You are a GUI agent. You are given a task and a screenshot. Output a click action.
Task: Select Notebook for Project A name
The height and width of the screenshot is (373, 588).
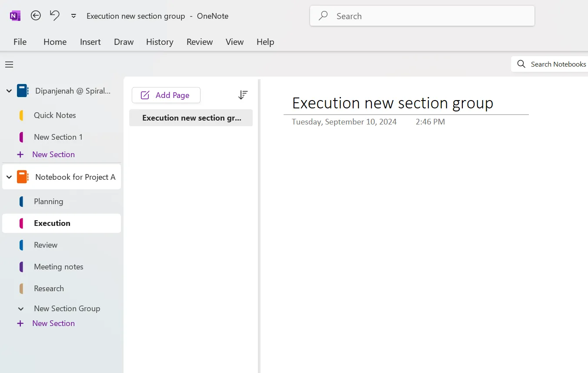[x=75, y=177]
